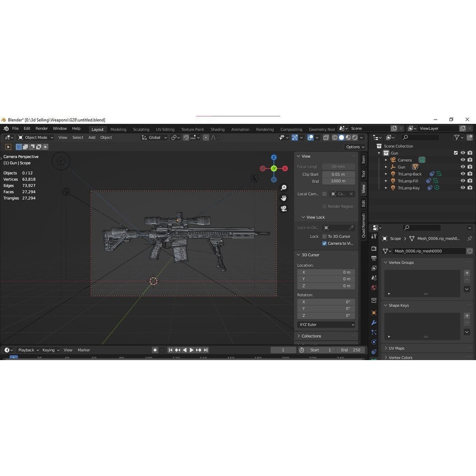Open Global transform orientation dropdown
The image size is (476, 476).
154,138
